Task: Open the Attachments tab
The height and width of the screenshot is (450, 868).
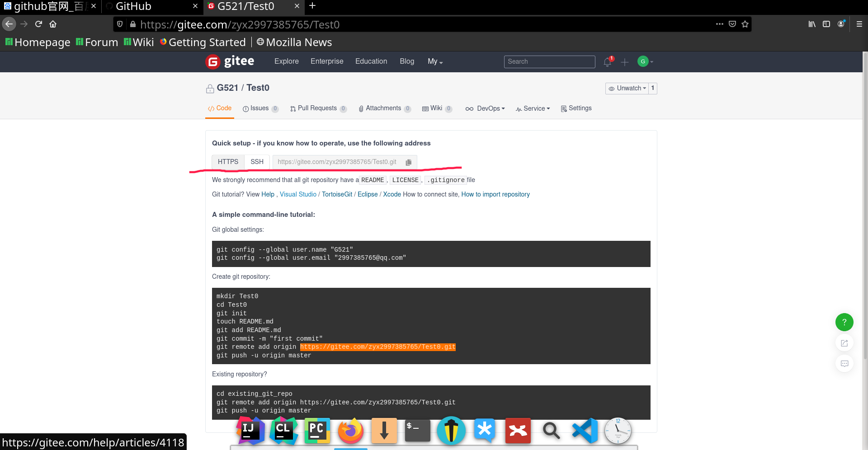Action: click(x=384, y=108)
